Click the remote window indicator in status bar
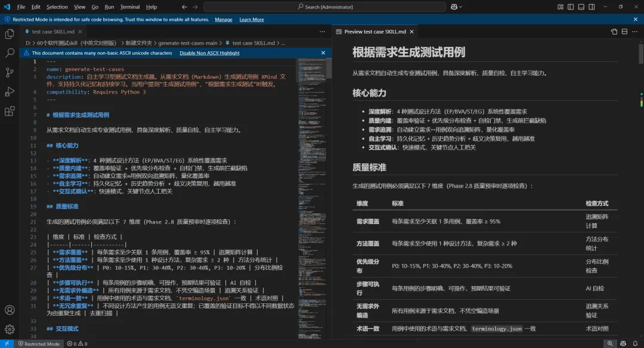The width and height of the screenshot is (644, 348). tap(7, 343)
